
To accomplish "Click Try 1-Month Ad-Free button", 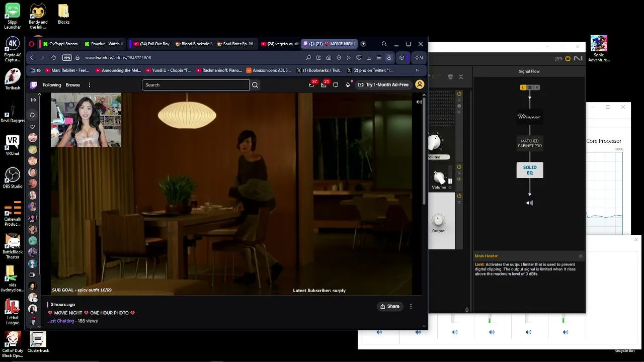I will coord(383,84).
